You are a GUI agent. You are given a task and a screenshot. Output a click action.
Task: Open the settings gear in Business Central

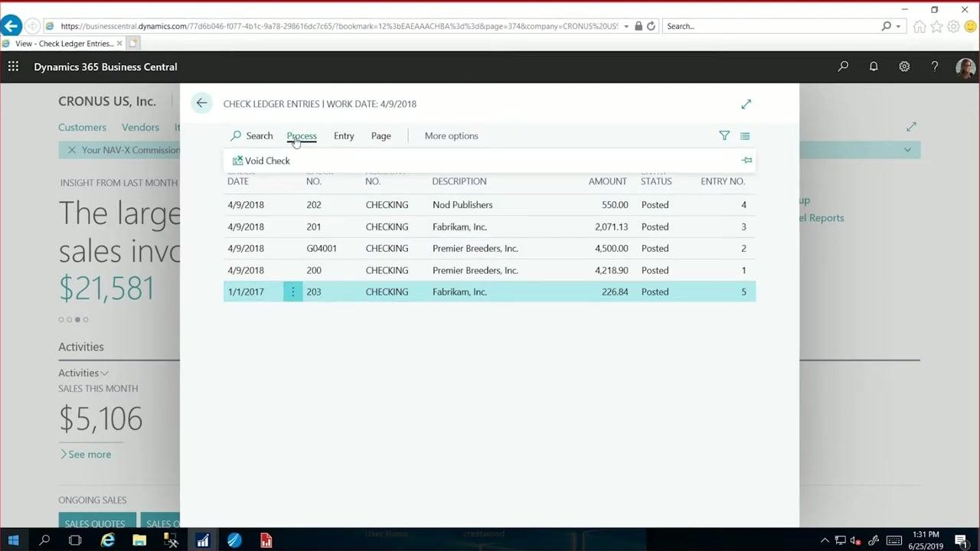(x=904, y=67)
